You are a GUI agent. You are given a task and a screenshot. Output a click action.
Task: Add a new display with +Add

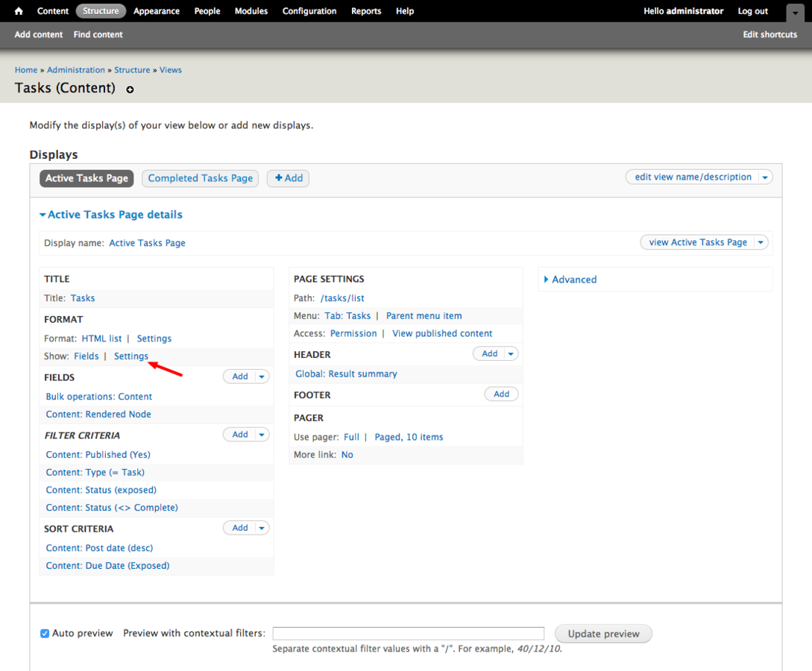tap(289, 178)
